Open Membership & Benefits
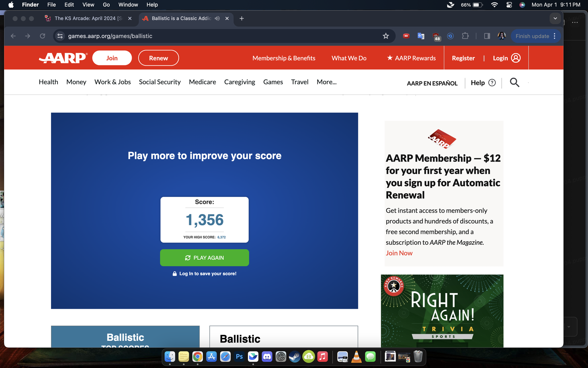588x368 pixels. [x=284, y=58]
